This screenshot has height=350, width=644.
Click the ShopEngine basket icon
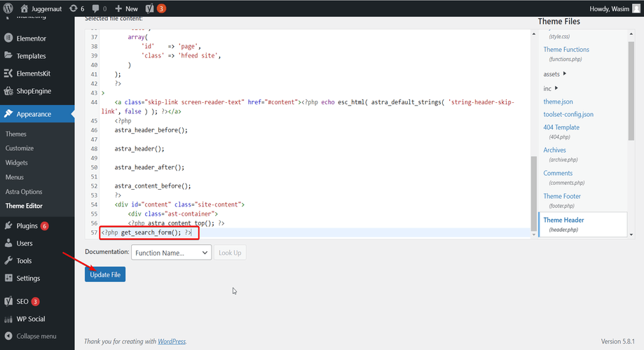(8, 91)
